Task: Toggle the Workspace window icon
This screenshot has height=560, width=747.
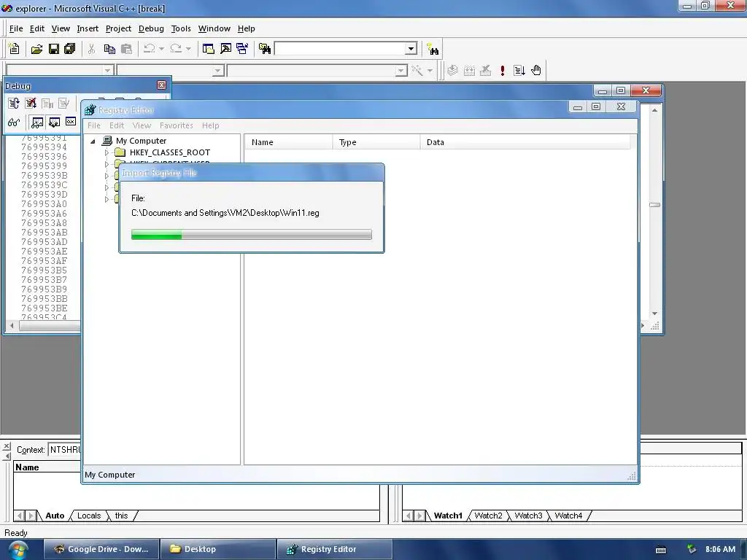Action: point(208,49)
